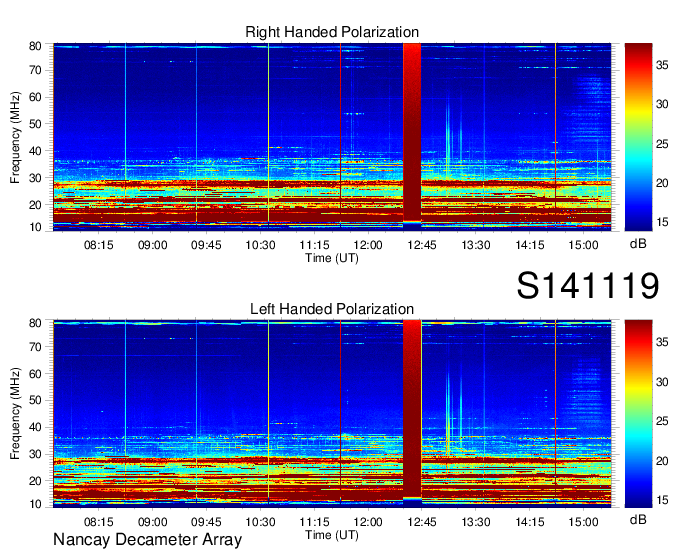
Task: Click the red saturated band in the Right Handed spectrogram
Action: pos(412,132)
